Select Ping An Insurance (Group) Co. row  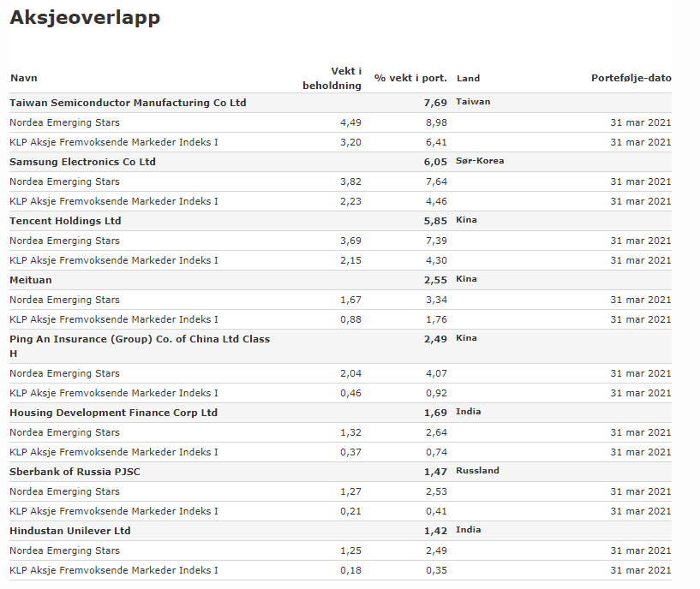(x=340, y=346)
